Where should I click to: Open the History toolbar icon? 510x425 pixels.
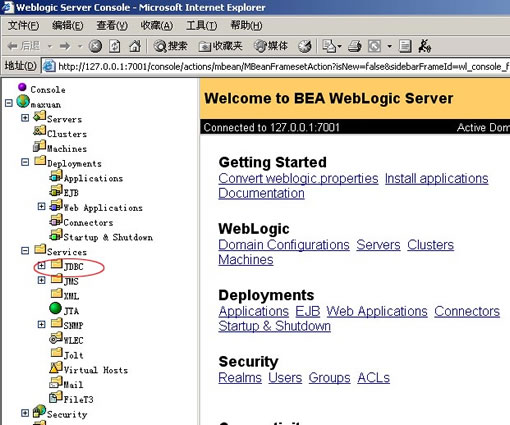(305, 46)
